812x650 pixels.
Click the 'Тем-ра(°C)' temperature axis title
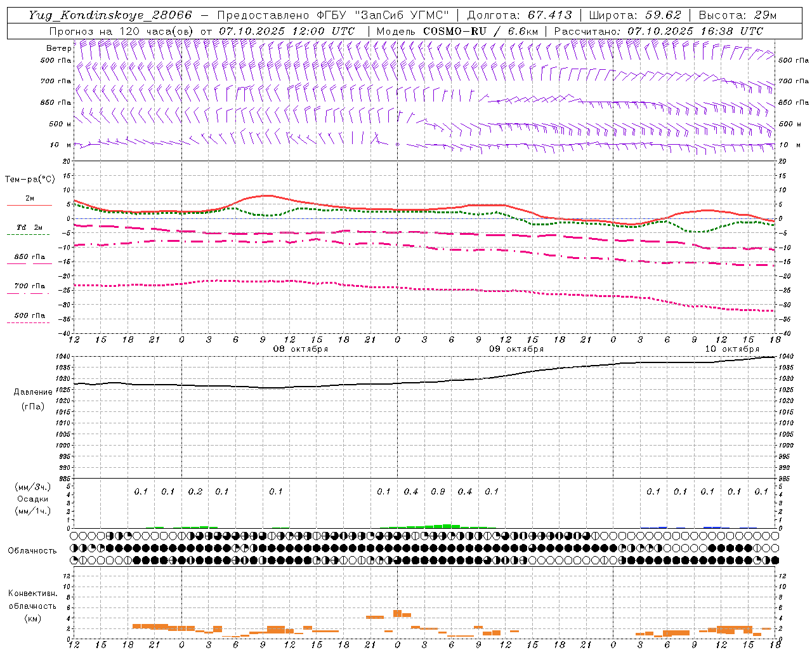(30, 180)
